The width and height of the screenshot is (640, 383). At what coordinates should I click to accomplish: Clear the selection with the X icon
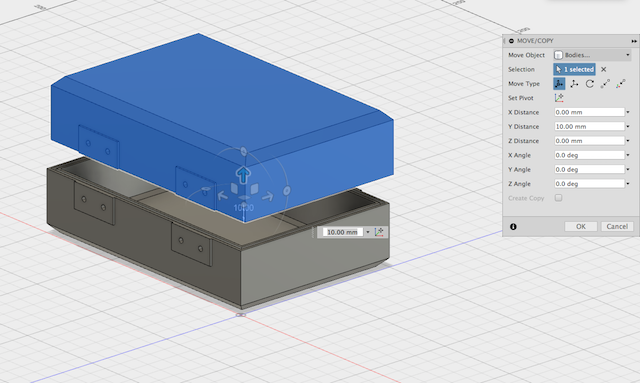point(603,69)
